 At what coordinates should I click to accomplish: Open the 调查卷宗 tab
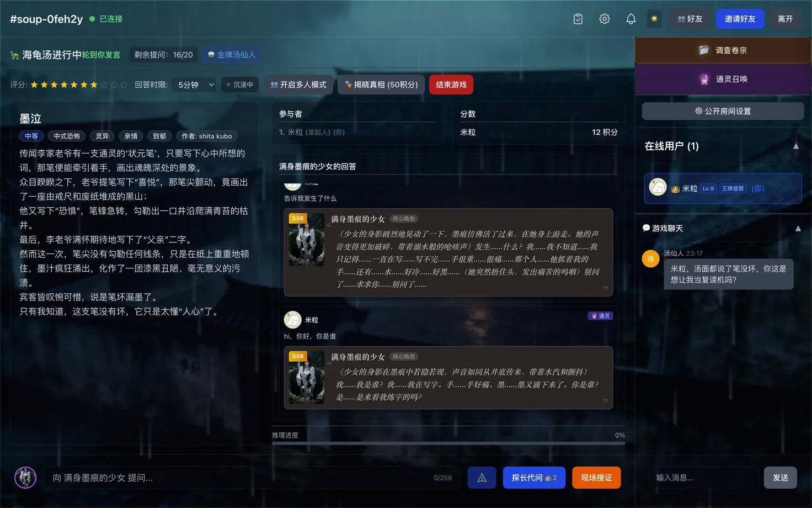723,50
